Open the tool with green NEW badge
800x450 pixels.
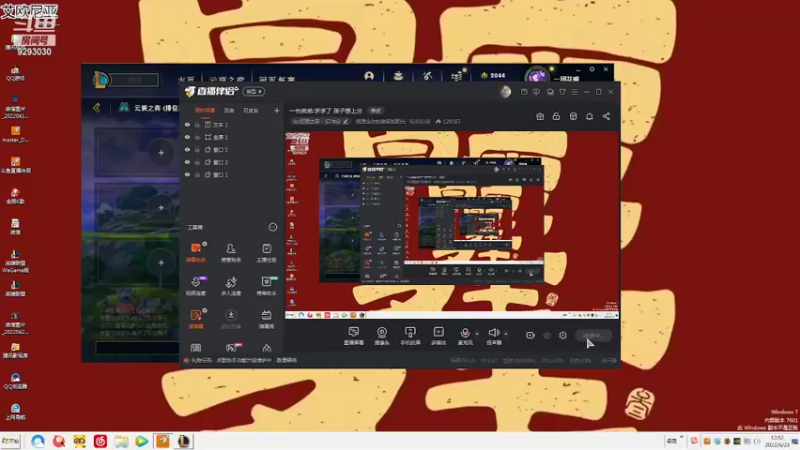(x=266, y=285)
